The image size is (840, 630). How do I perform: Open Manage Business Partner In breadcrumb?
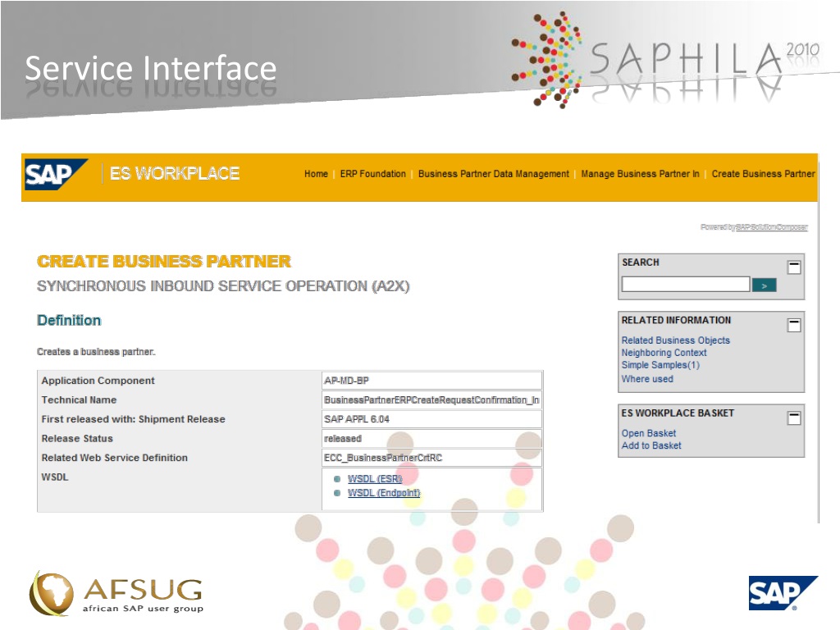click(x=640, y=174)
